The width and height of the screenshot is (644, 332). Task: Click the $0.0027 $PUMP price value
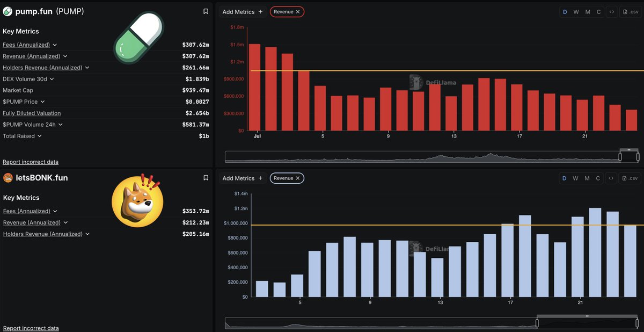pos(197,102)
